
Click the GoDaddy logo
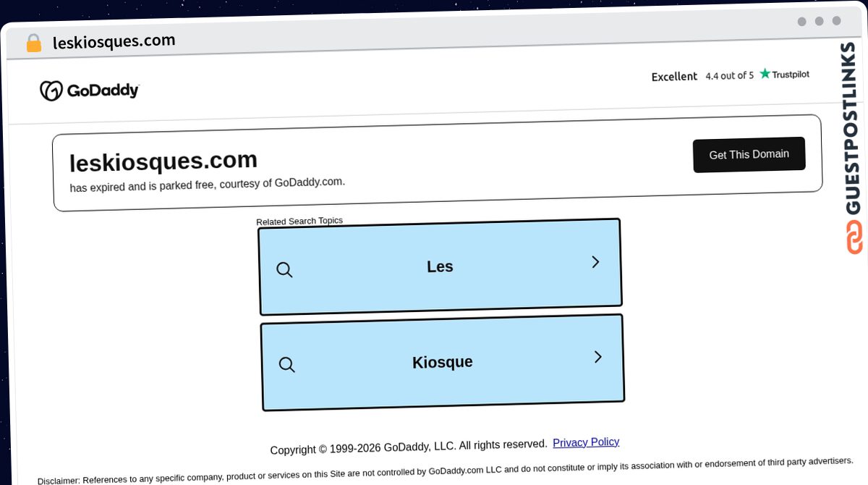pos(90,90)
